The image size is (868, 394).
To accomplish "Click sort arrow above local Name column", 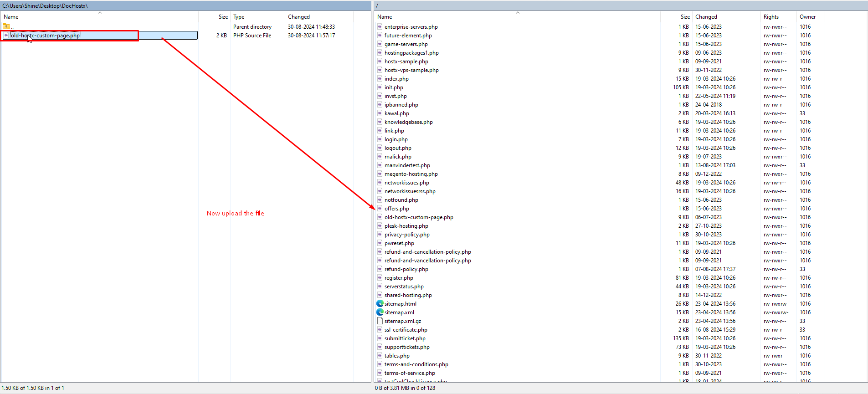I will [100, 13].
